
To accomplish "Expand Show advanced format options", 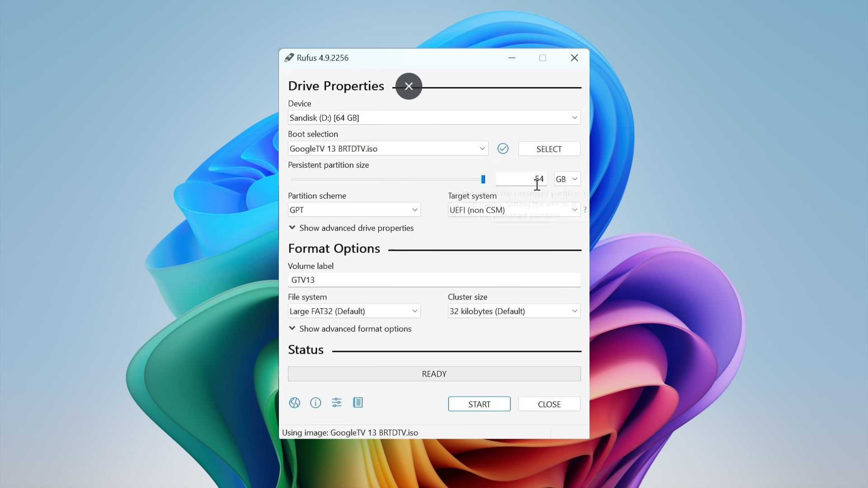I will [x=350, y=329].
